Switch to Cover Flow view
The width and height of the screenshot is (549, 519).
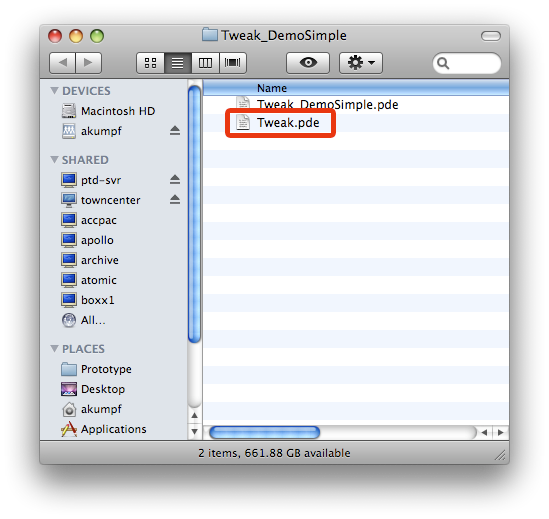[233, 63]
